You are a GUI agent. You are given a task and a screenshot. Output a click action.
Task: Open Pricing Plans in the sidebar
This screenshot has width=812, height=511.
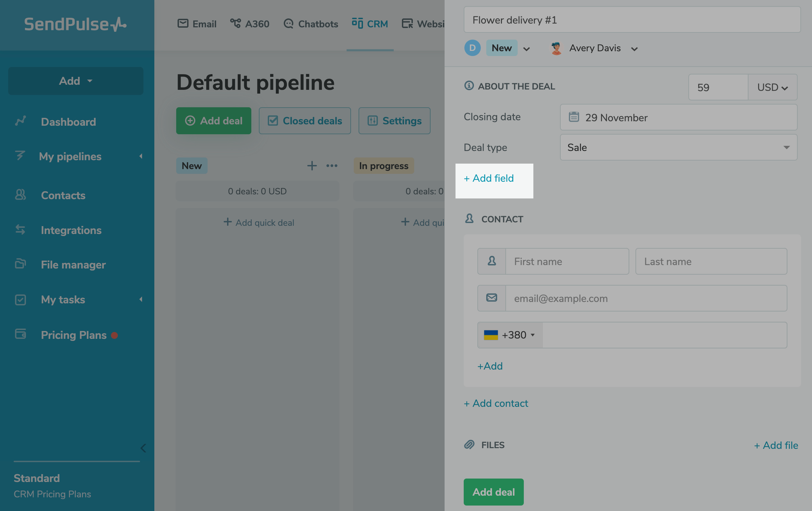74,335
